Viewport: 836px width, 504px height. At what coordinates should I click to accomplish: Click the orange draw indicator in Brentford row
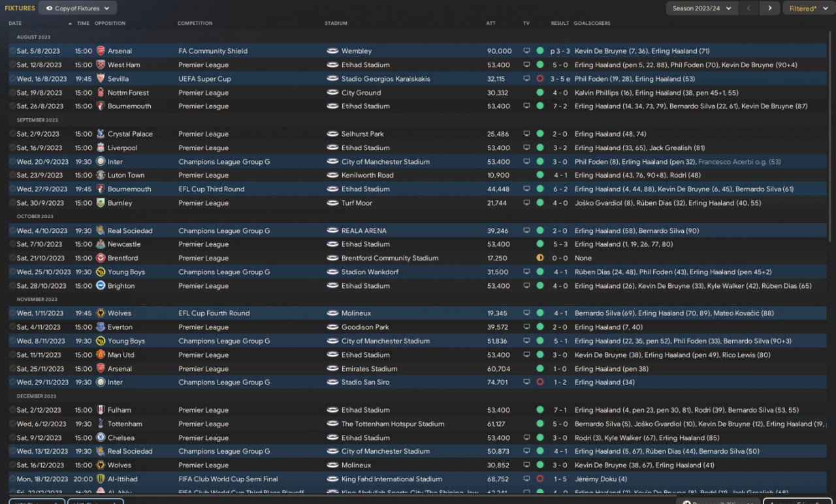point(540,258)
